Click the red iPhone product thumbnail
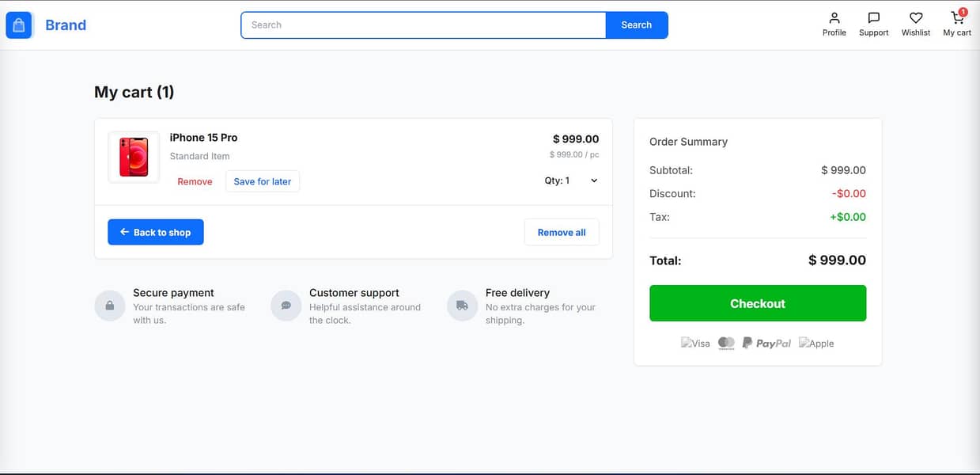980x475 pixels. (x=134, y=157)
